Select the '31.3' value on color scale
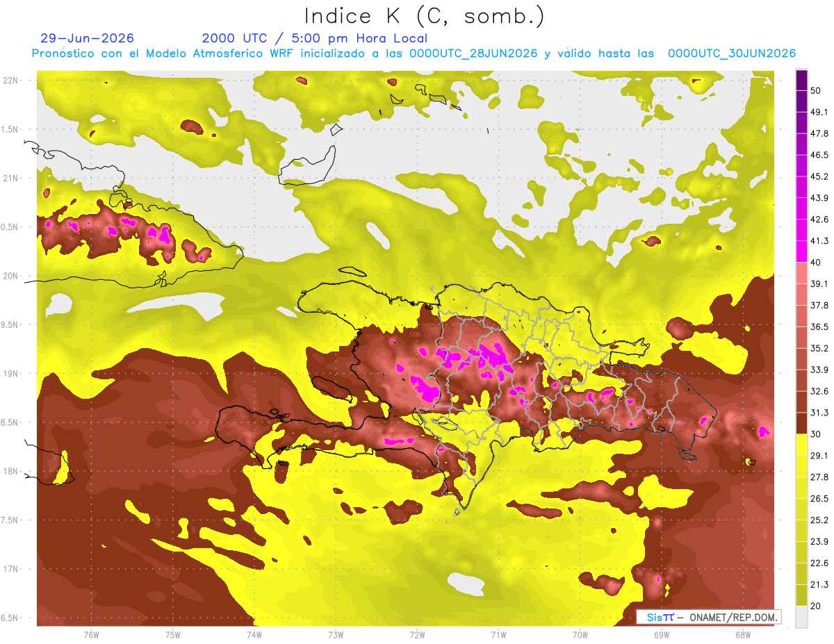This screenshot has width=834, height=644. coord(819,413)
